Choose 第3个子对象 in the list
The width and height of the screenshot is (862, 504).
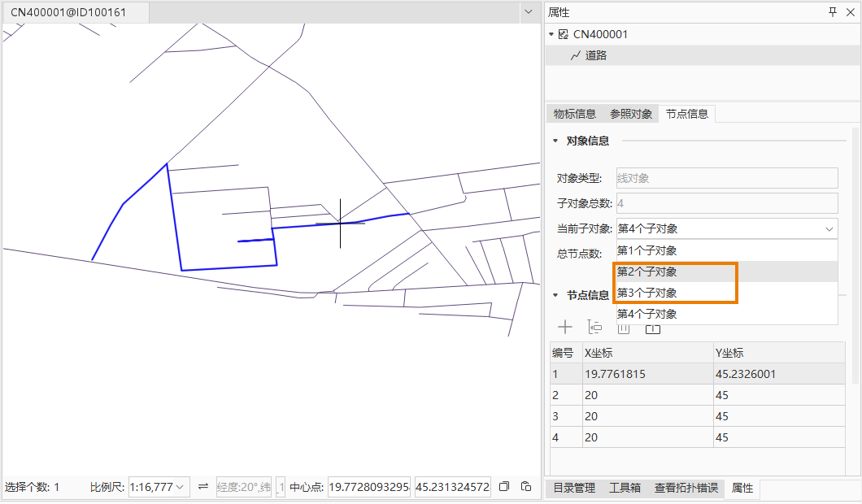(x=646, y=293)
